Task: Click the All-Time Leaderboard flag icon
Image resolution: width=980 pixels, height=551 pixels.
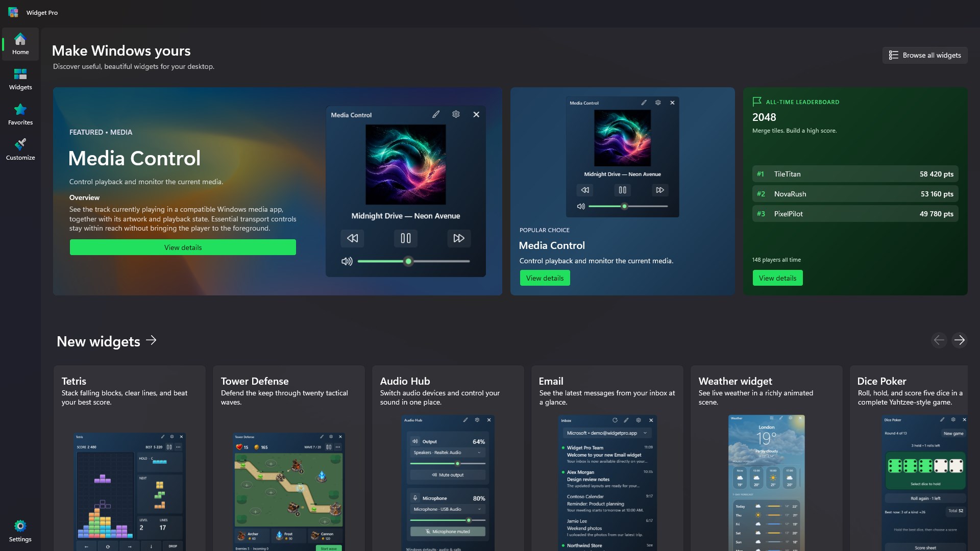Action: (757, 102)
